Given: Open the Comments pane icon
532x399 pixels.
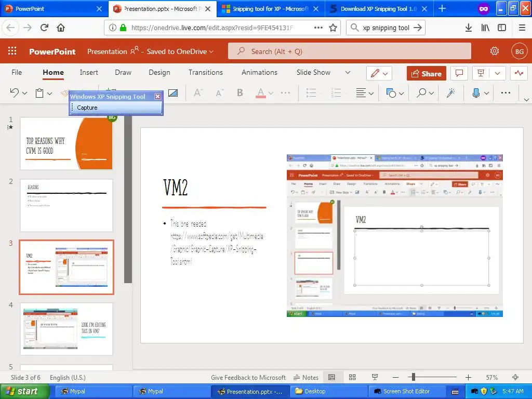Looking at the screenshot, I should (x=459, y=73).
